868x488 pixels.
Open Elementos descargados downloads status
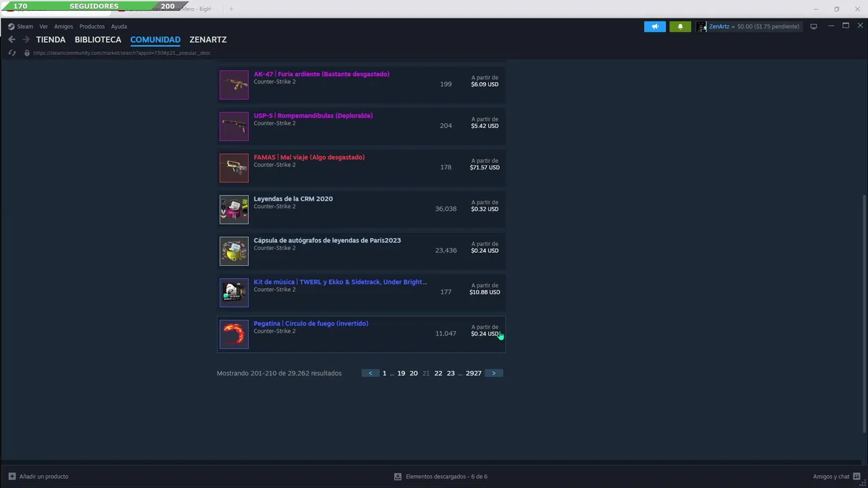446,476
